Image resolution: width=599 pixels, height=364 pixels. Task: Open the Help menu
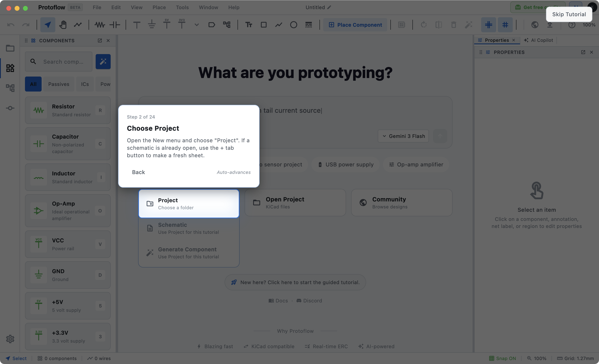[234, 7]
